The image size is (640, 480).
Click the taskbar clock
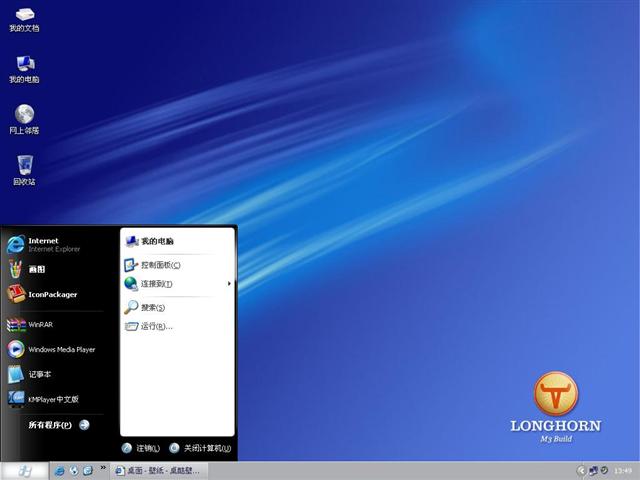coord(623,471)
